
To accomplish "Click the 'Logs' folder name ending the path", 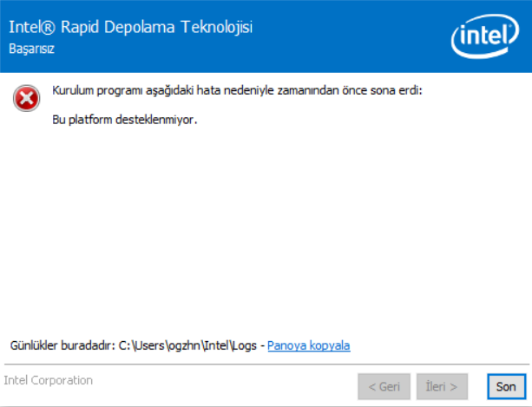I will pos(246,345).
